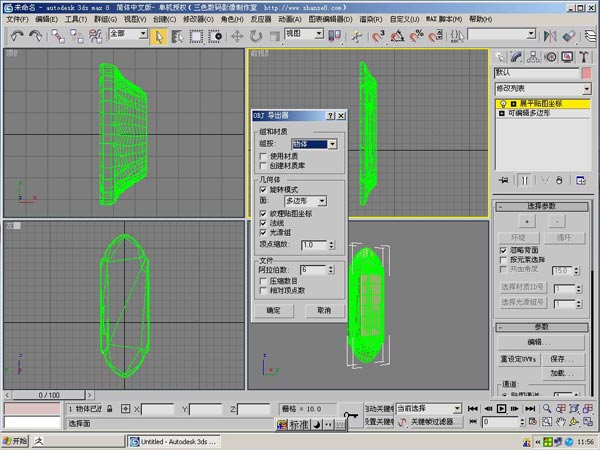Open the 编辑(E) menu
The height and width of the screenshot is (450, 600).
click(47, 19)
